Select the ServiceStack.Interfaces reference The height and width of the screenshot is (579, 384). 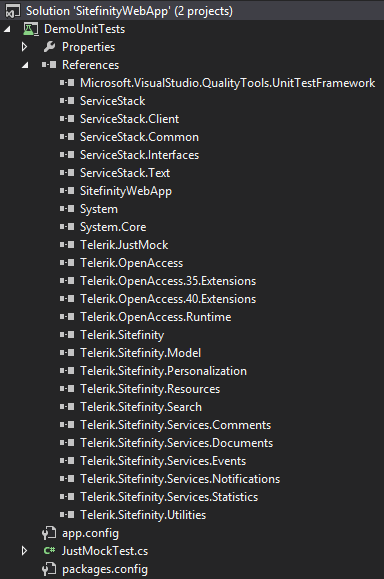pos(140,155)
